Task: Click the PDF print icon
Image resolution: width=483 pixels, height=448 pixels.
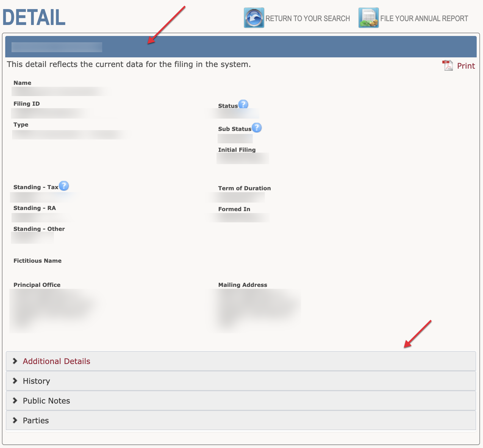Action: coord(448,66)
